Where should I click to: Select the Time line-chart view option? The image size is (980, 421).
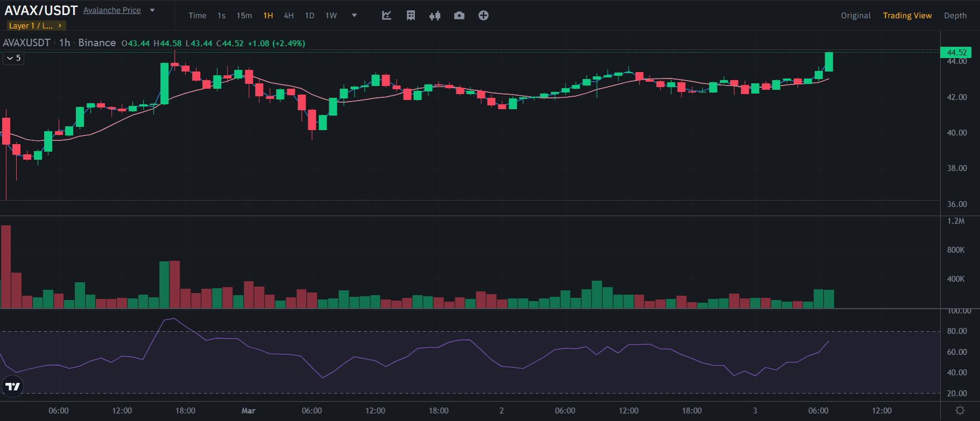198,16
